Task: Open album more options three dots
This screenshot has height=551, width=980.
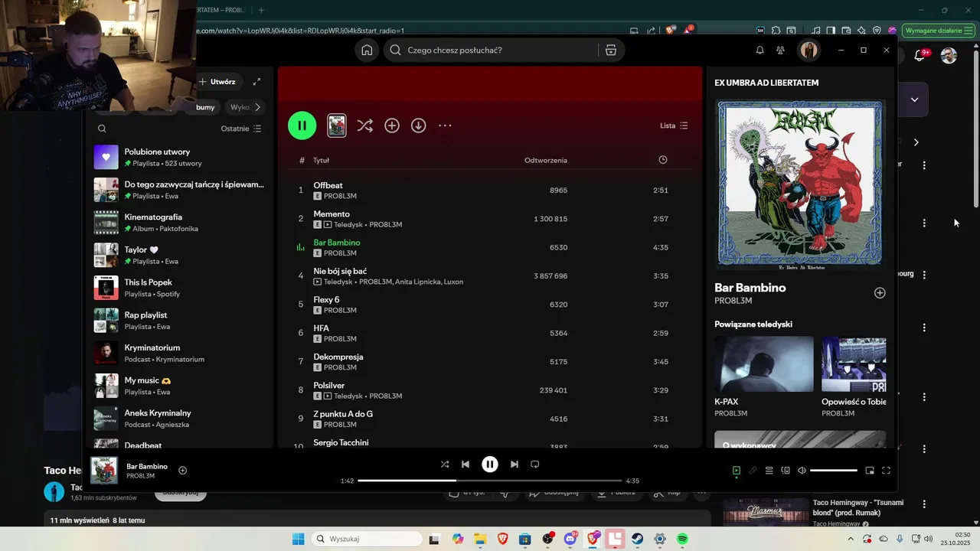Action: [445, 126]
